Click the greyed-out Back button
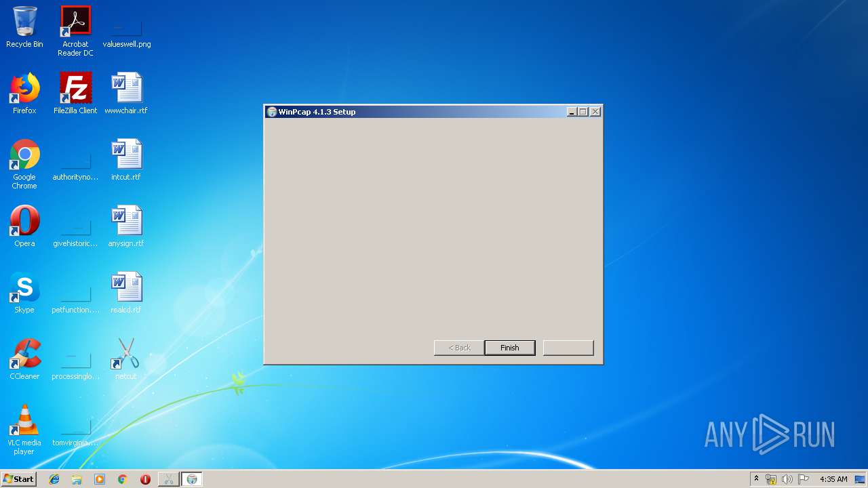Screen dimensions: 868x488 pyautogui.click(x=459, y=348)
